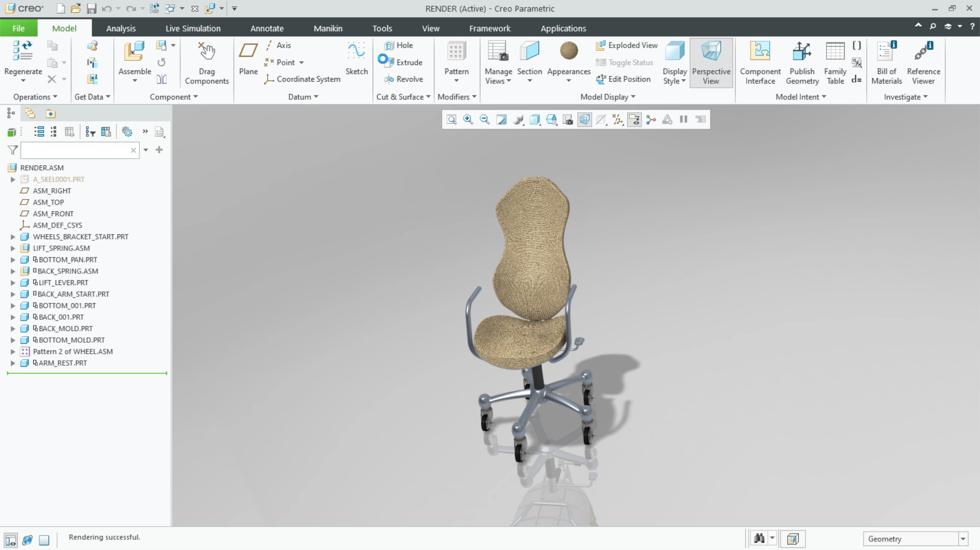Open the Family Table
The width and height of the screenshot is (980, 550).
(x=835, y=63)
